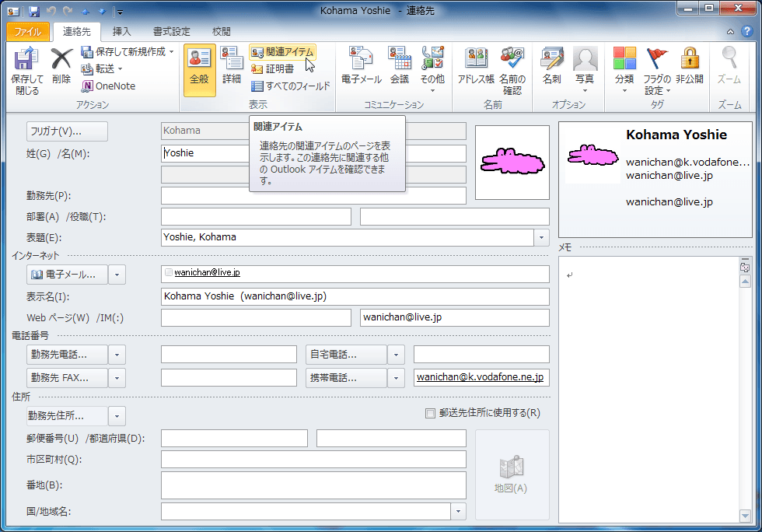Image resolution: width=762 pixels, height=532 pixels.
Task: Click the business card preview pane
Action: pyautogui.click(x=655, y=180)
